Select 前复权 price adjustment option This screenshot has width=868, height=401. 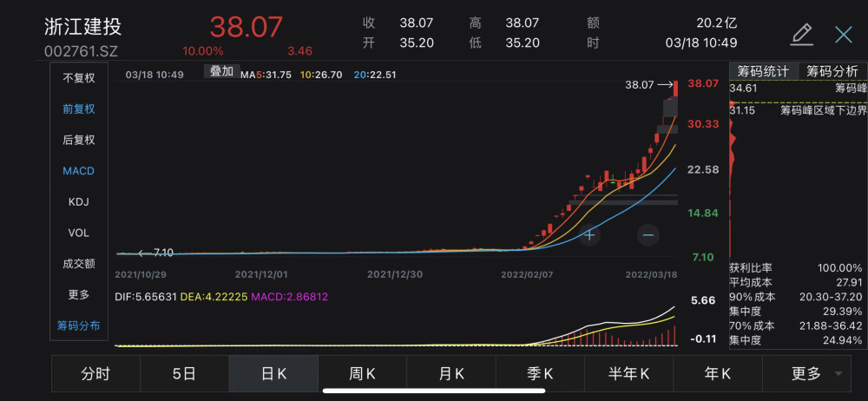tap(79, 109)
